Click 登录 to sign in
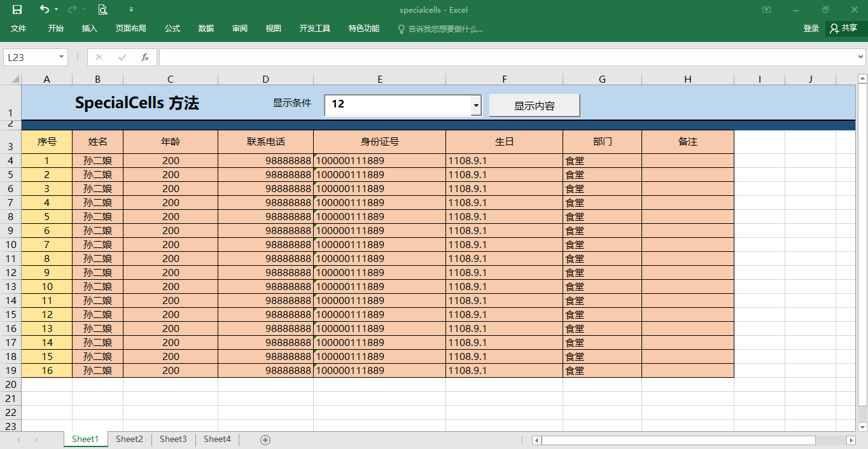This screenshot has width=868, height=449. (811, 29)
